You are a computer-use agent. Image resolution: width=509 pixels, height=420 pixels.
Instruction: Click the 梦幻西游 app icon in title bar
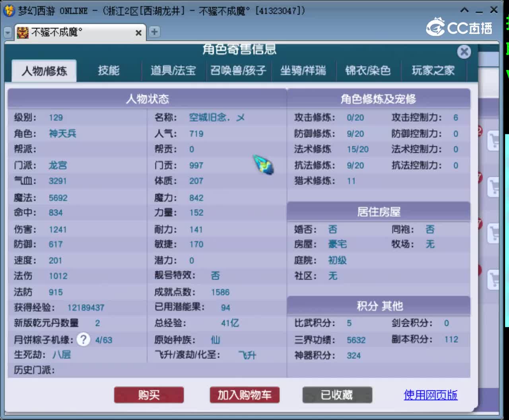(9, 11)
